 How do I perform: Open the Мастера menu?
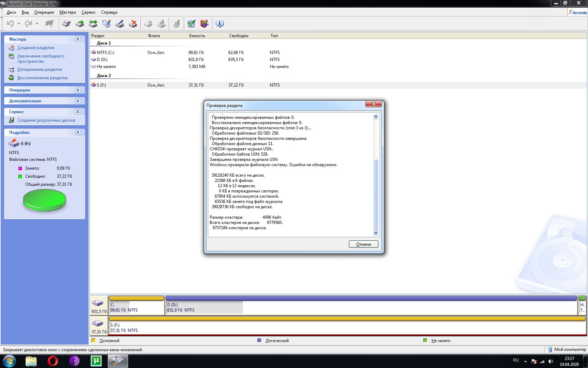coord(68,12)
